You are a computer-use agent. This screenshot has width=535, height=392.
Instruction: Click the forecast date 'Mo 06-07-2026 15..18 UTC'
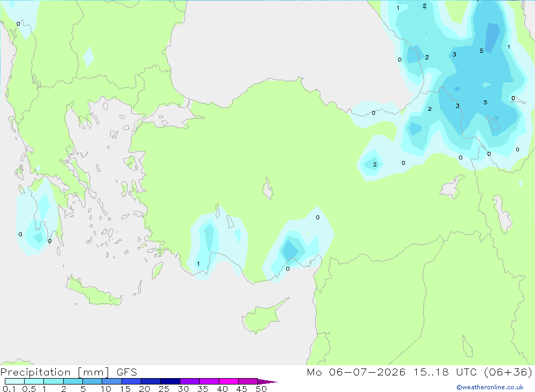[393, 372]
